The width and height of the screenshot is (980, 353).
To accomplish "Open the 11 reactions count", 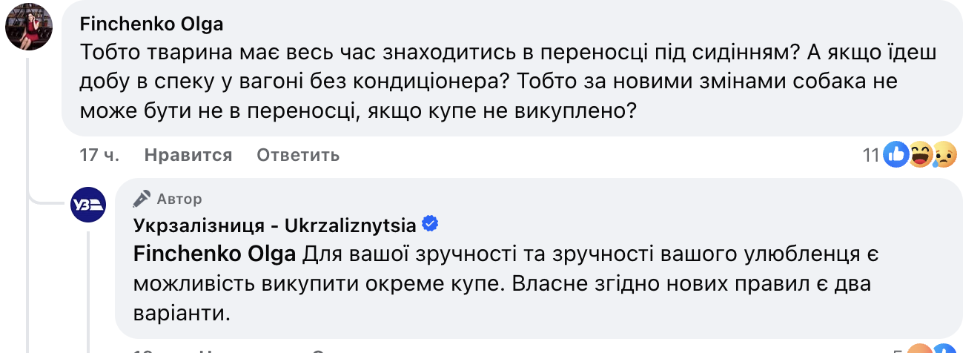I will [870, 155].
